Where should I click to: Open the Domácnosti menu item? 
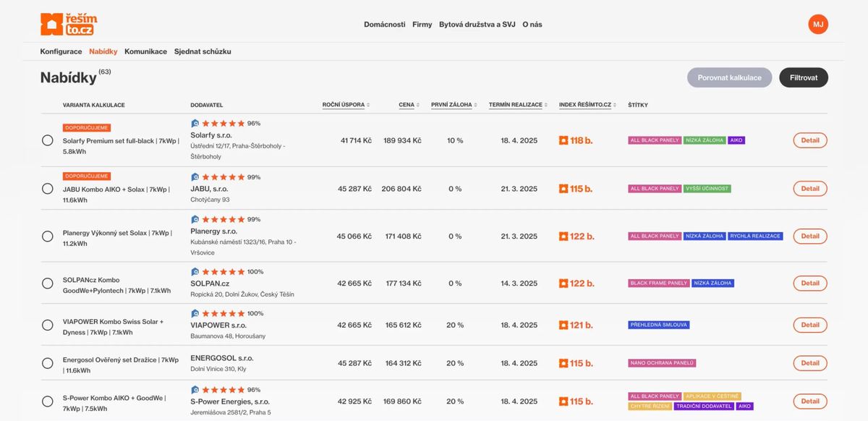pyautogui.click(x=384, y=25)
